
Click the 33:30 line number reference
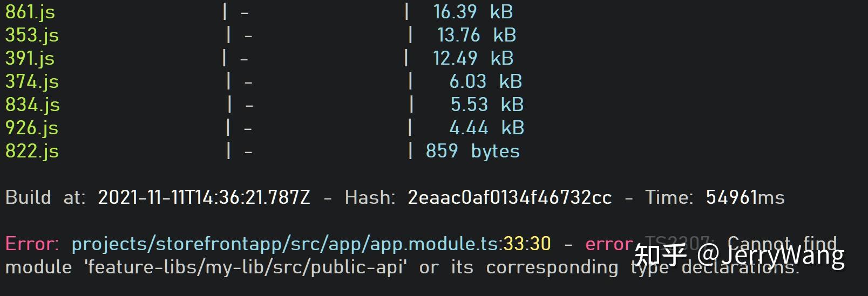[527, 244]
